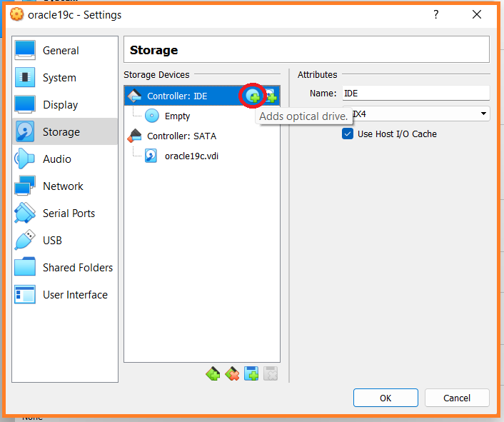Open the Network settings category

[65, 186]
